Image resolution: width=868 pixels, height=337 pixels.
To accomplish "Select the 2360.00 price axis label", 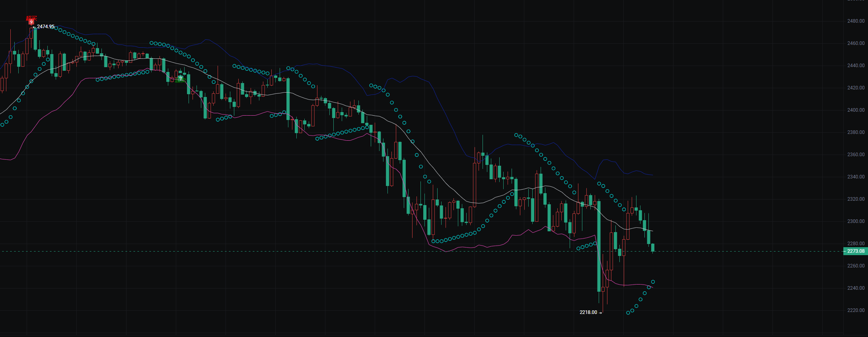I will pyautogui.click(x=856, y=155).
